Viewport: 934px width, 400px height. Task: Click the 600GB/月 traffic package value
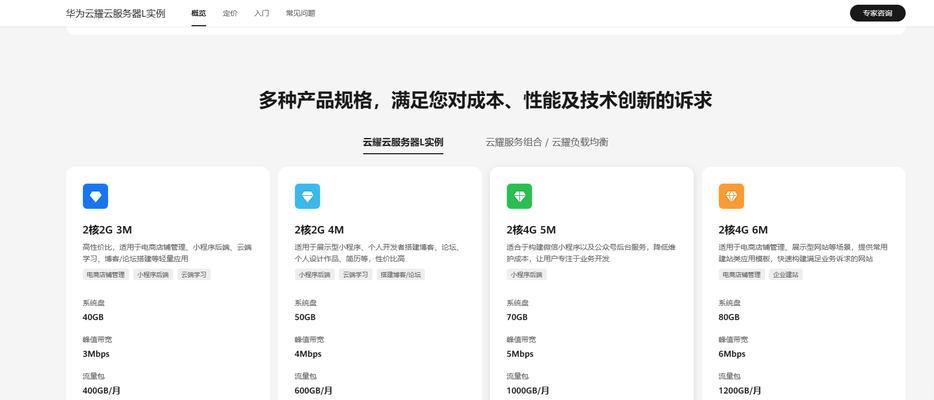[313, 391]
